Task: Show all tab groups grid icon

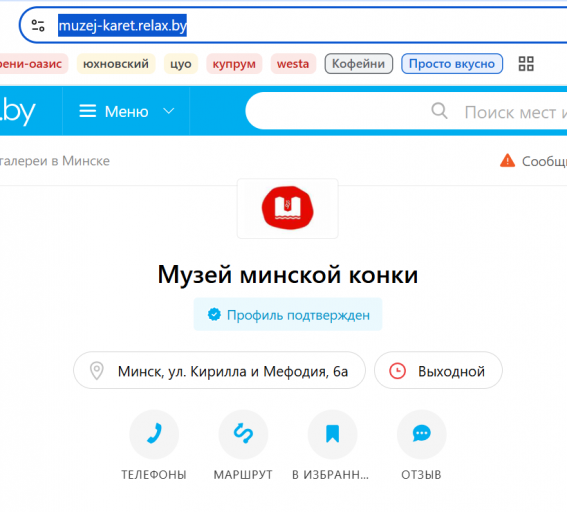Action: pos(526,64)
